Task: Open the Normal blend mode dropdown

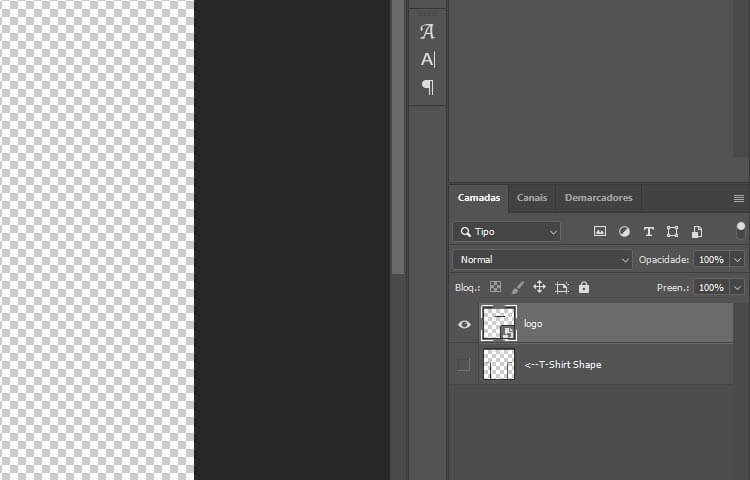Action: (541, 259)
